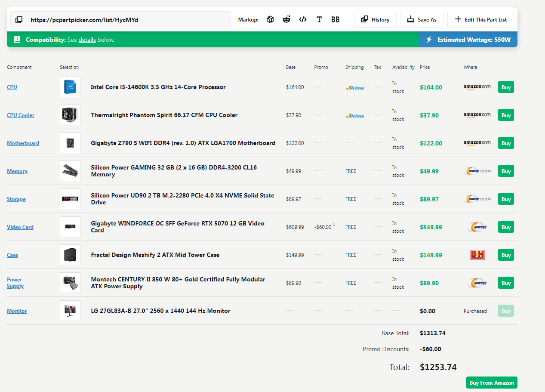The height and width of the screenshot is (392, 545).
Task: Open the Case component link
Action: click(12, 255)
